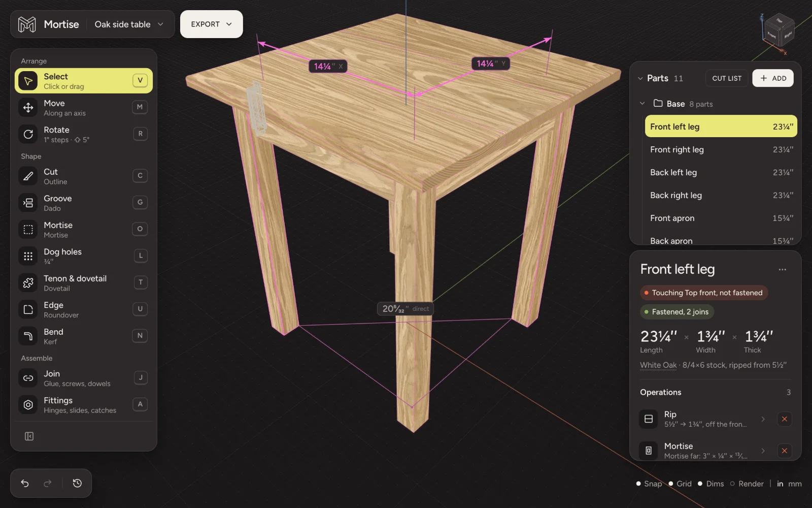
Task: Select the Edge roundover tool icon
Action: click(28, 309)
